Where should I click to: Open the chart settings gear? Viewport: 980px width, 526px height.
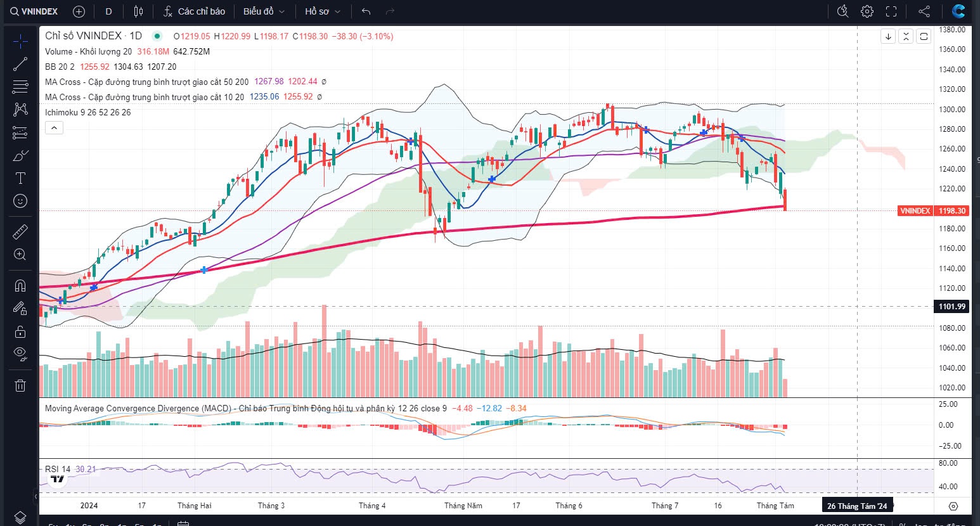coord(867,11)
